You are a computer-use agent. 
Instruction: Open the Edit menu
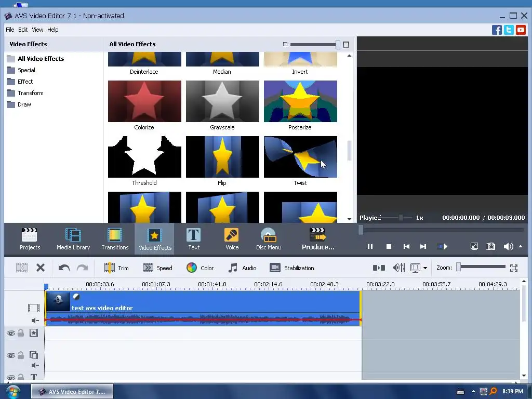pyautogui.click(x=23, y=30)
